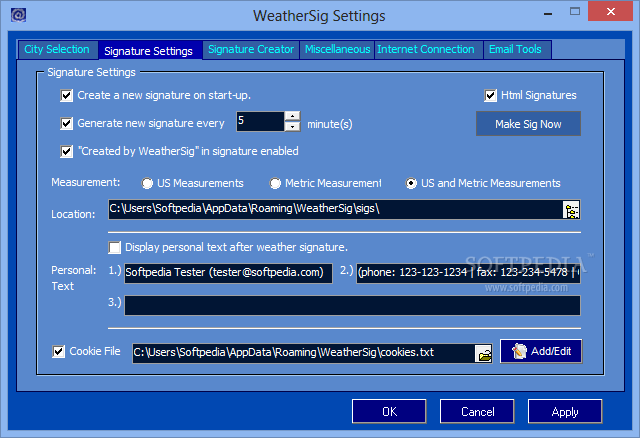The width and height of the screenshot is (640, 438).
Task: Click personal text field 1 with Softpedia Tester
Action: coord(228,273)
